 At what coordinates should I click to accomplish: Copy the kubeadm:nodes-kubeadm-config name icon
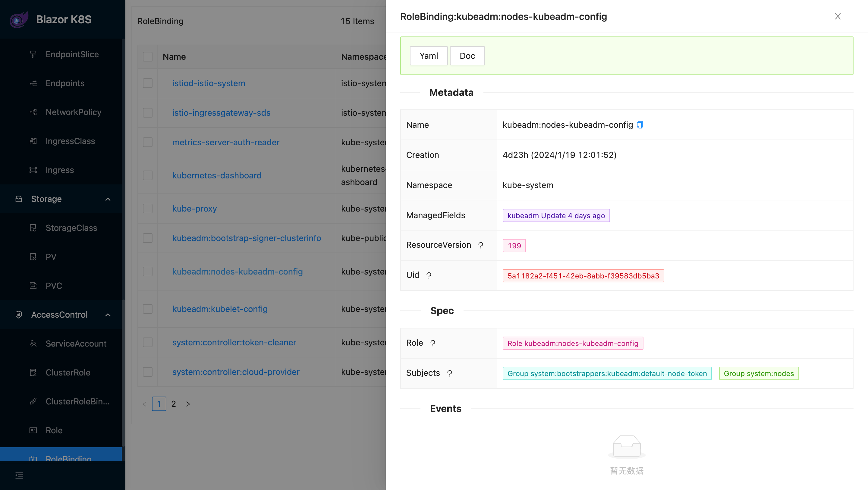640,125
